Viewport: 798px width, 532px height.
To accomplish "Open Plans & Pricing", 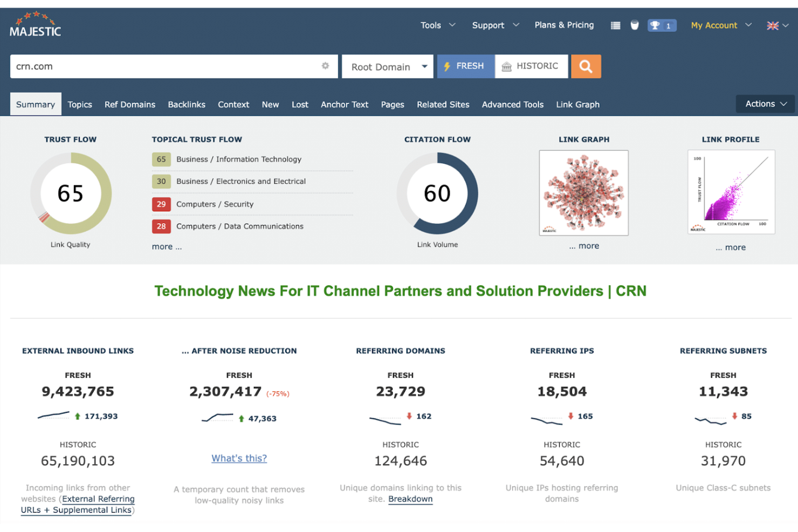I will [564, 25].
